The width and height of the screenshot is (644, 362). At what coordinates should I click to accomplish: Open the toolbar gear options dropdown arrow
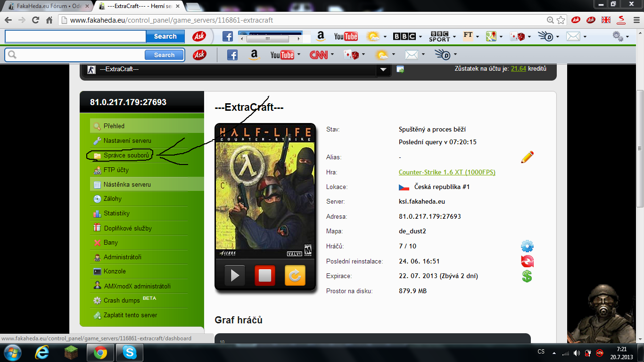pyautogui.click(x=628, y=36)
